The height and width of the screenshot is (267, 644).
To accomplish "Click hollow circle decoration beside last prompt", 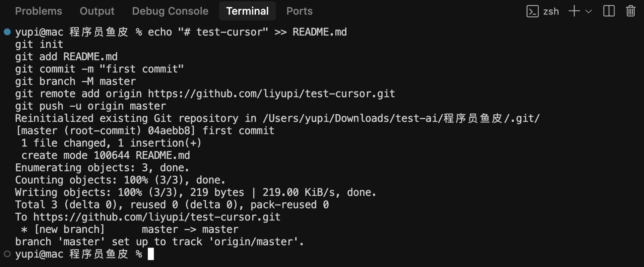I will click(x=7, y=254).
